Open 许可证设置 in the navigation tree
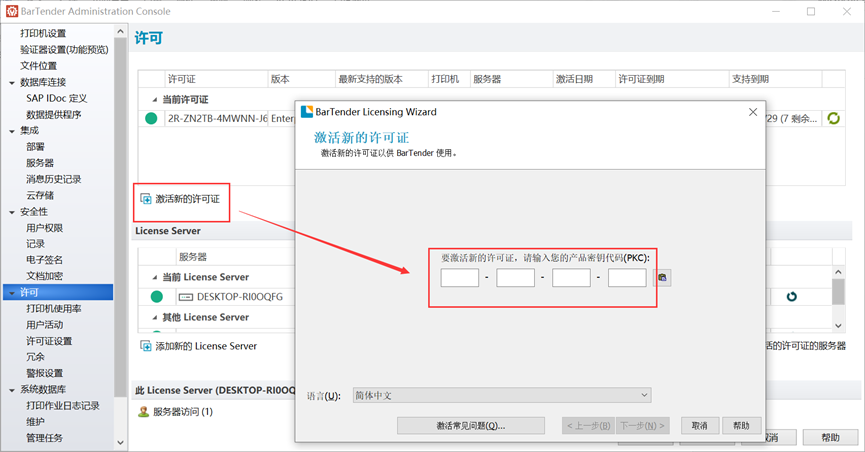The width and height of the screenshot is (865, 452). pyautogui.click(x=49, y=341)
